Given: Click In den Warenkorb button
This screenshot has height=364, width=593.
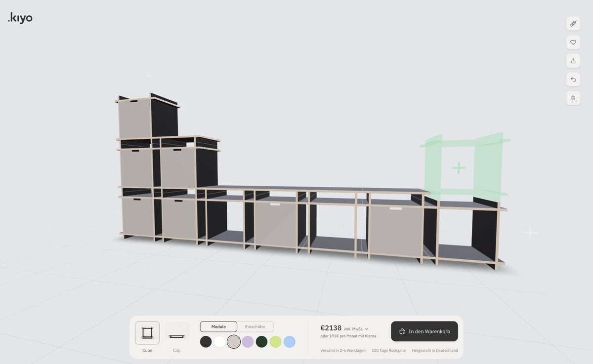Looking at the screenshot, I should [x=424, y=331].
